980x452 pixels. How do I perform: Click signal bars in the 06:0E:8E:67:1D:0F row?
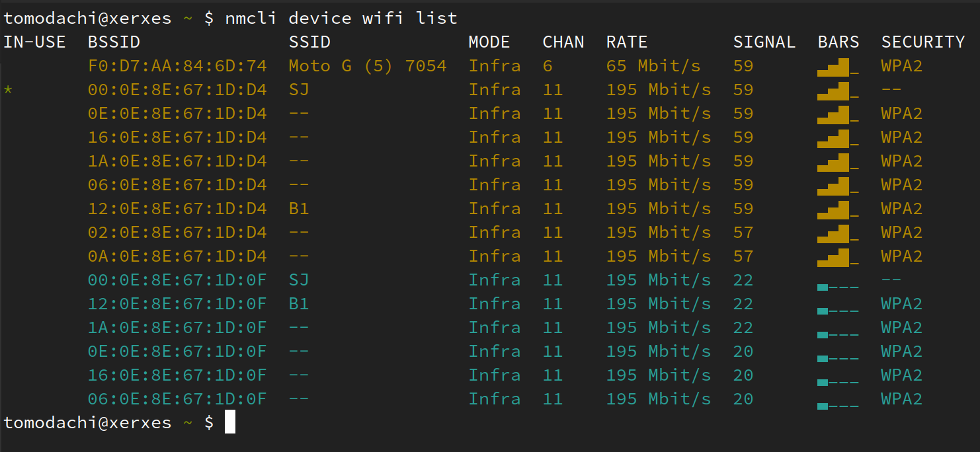coord(837,406)
